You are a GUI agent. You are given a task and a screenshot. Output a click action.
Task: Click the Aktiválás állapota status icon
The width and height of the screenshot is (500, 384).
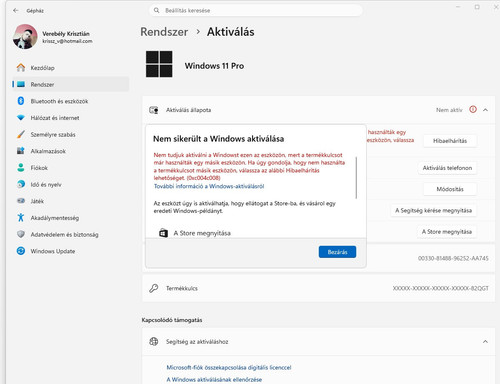154,110
